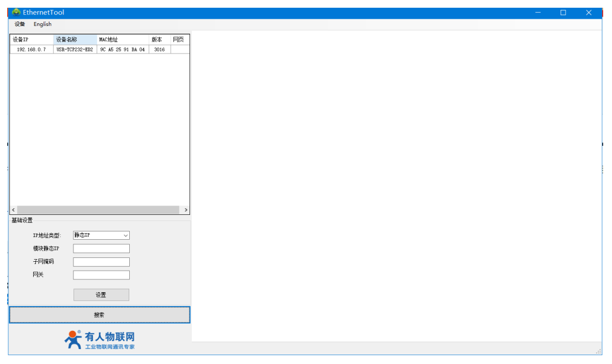The height and width of the screenshot is (364, 612).
Task: Click into the 网关 input box
Action: click(101, 275)
